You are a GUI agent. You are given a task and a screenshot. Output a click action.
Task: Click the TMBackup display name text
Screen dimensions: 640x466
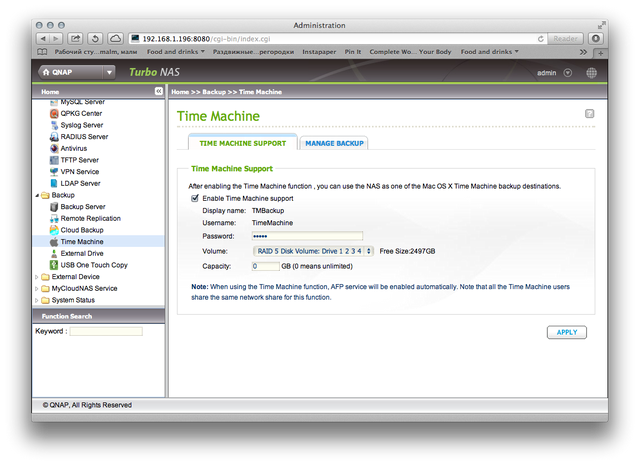268,211
